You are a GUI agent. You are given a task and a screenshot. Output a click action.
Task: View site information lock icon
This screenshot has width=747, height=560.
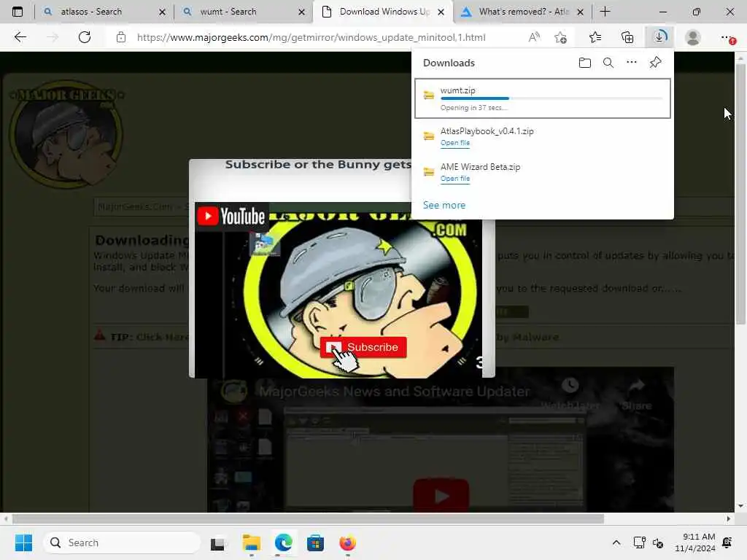pos(121,37)
